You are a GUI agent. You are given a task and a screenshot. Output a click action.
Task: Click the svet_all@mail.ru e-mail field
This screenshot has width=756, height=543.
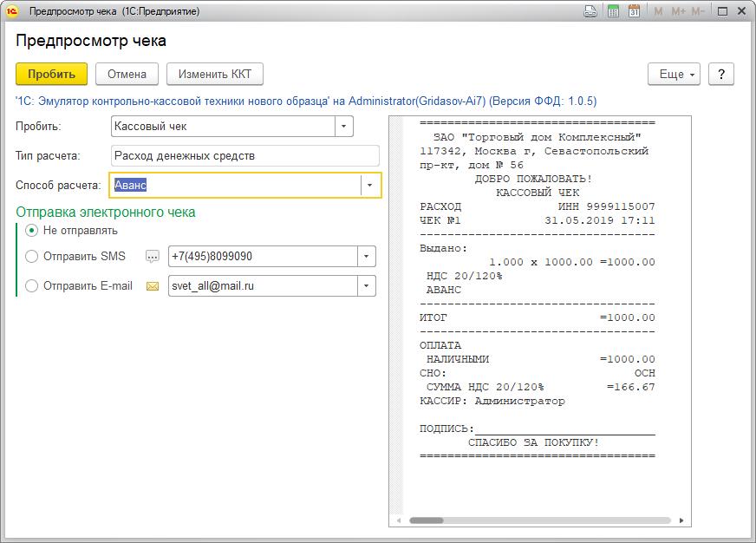(x=263, y=286)
